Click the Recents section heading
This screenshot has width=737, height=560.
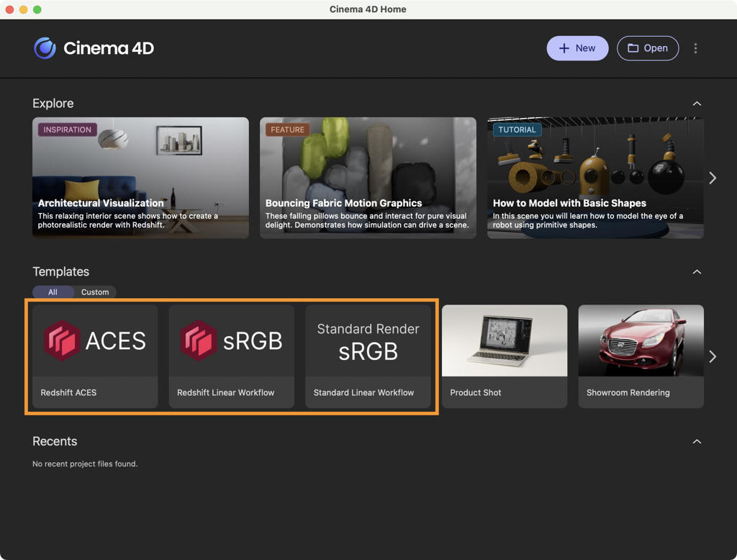55,441
